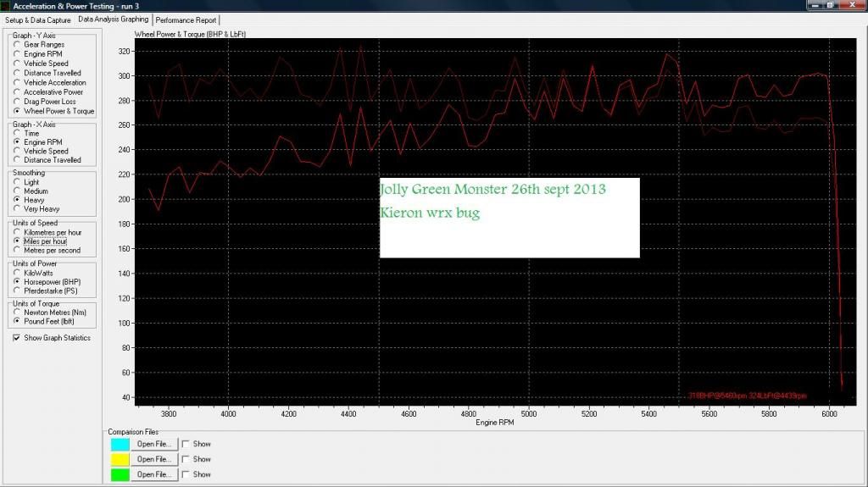Uncheck Show Graph Statistics

[17, 338]
